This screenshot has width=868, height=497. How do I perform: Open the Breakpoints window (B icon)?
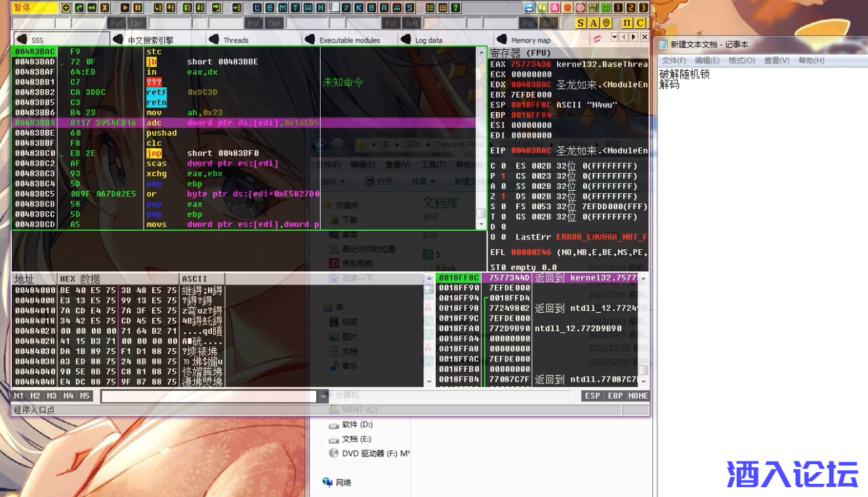pyautogui.click(x=373, y=8)
